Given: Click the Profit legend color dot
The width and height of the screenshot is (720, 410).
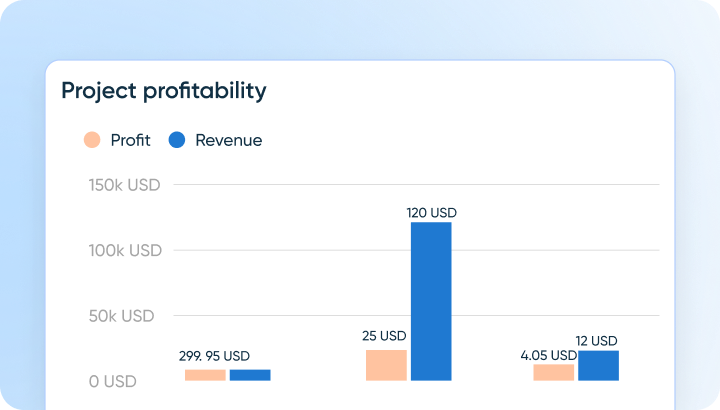Looking at the screenshot, I should pyautogui.click(x=92, y=140).
